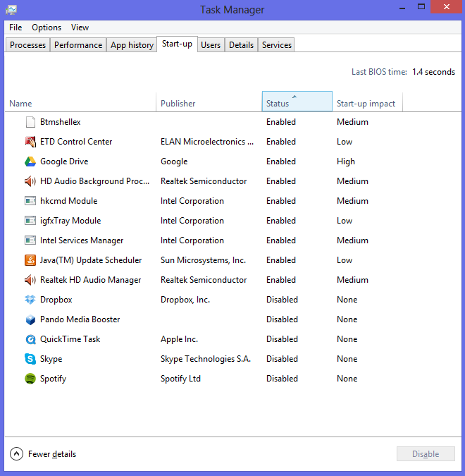
Task: Select Java(TM) Update Scheduler entry
Action: [91, 260]
